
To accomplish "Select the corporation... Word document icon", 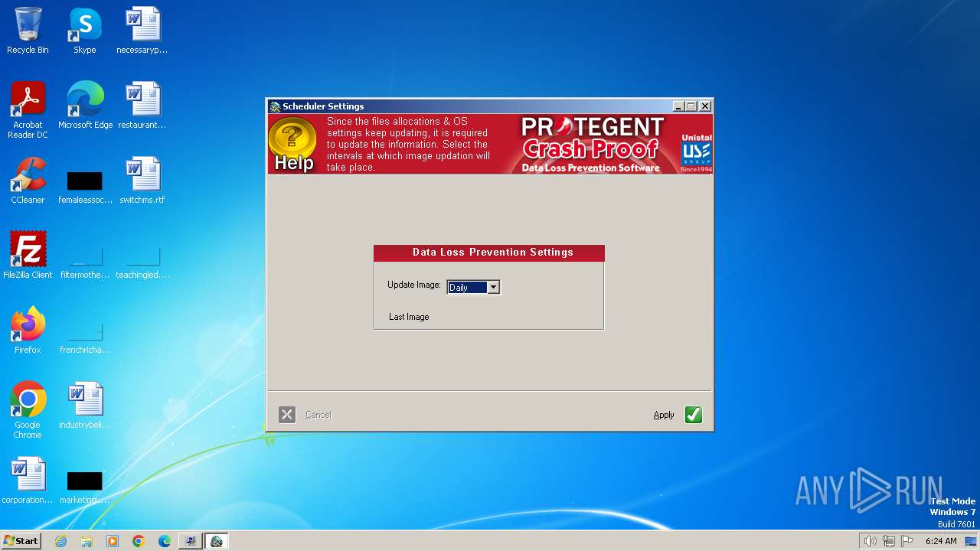I will coord(28,481).
